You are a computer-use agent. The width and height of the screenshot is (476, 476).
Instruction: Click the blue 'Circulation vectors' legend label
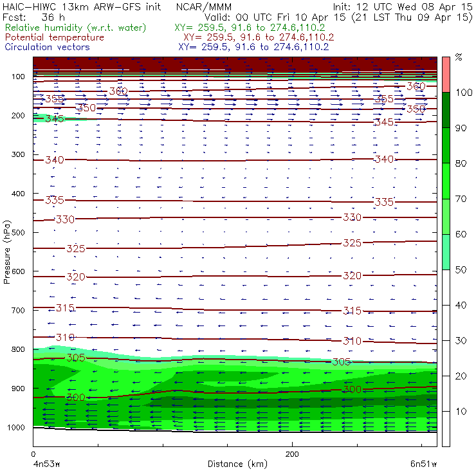[x=48, y=47]
